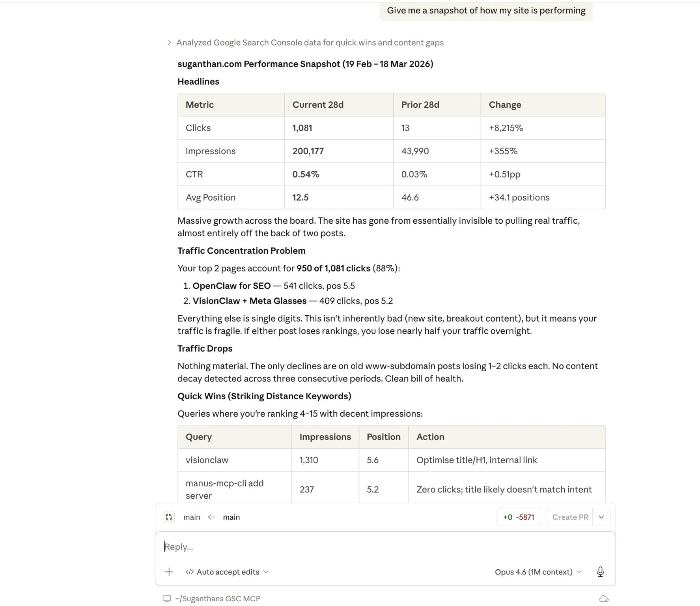Click the cloud icon in the status bar
The image size is (700, 606).
[603, 599]
